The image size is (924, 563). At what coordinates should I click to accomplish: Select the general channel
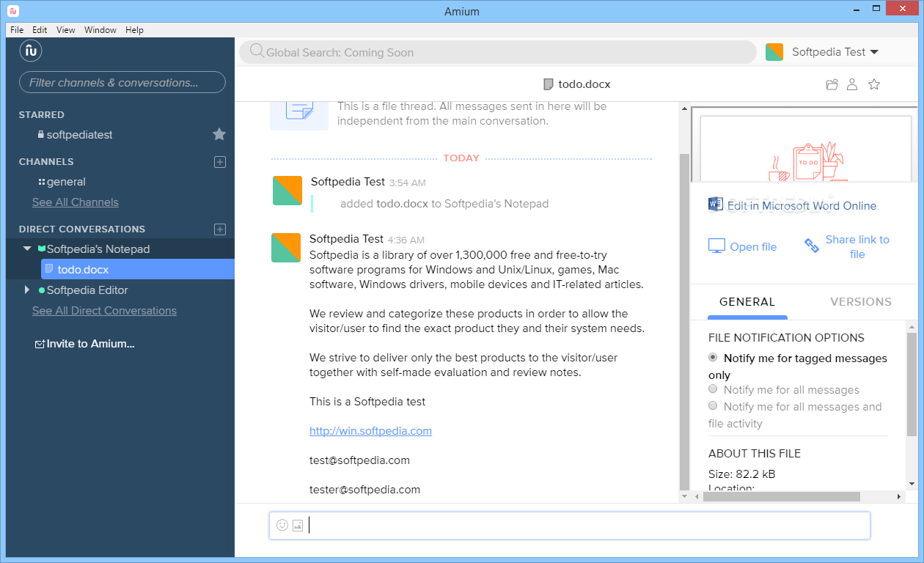(66, 182)
